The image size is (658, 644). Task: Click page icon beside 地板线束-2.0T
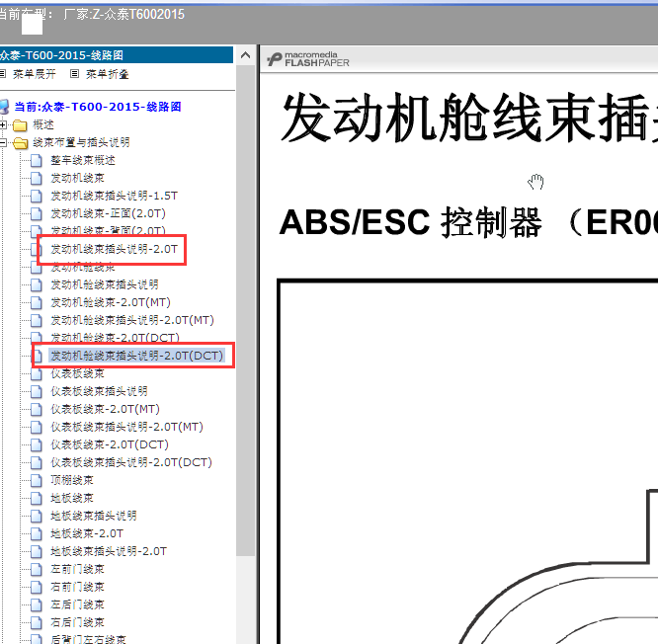point(37,533)
